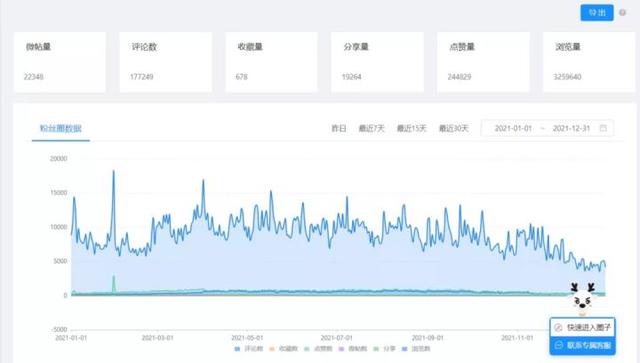
Task: Select the 最近30天 time filter
Action: (x=453, y=128)
